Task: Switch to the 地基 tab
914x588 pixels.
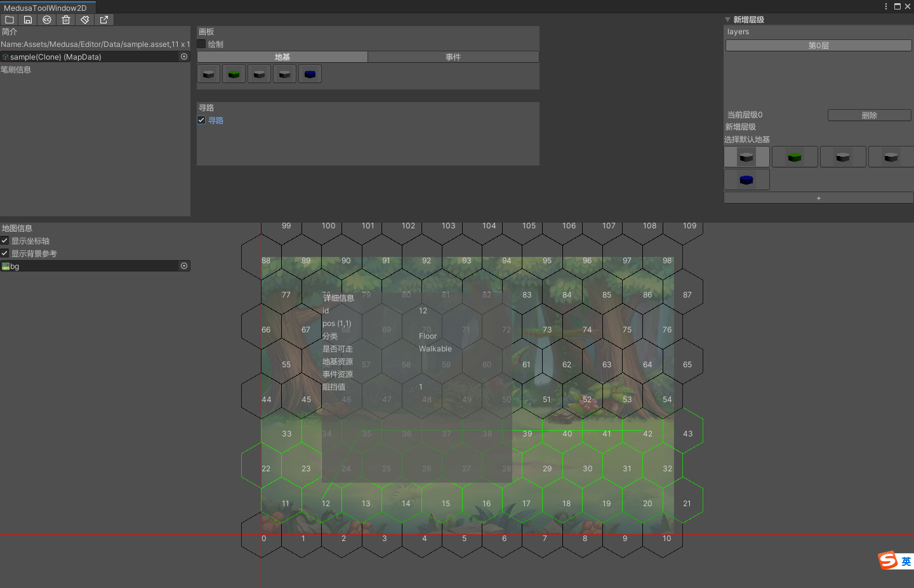Action: click(x=282, y=57)
